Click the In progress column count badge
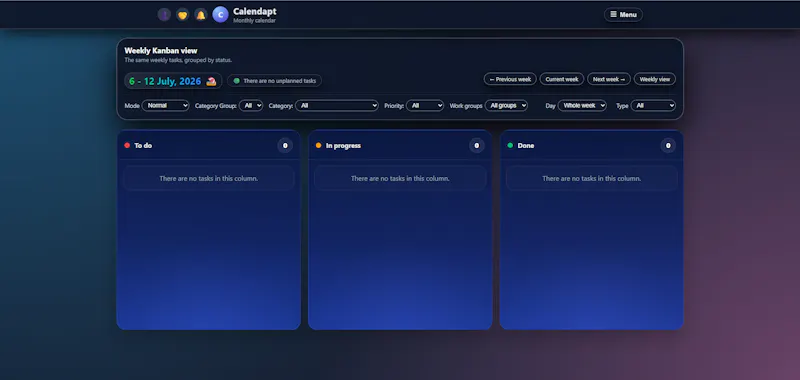800x380 pixels. click(477, 145)
